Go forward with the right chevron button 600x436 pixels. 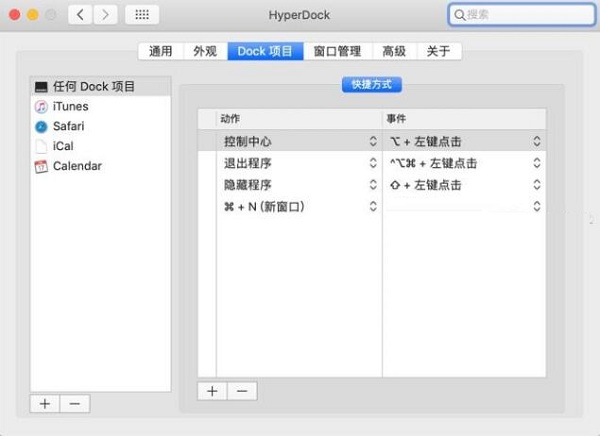coord(105,15)
